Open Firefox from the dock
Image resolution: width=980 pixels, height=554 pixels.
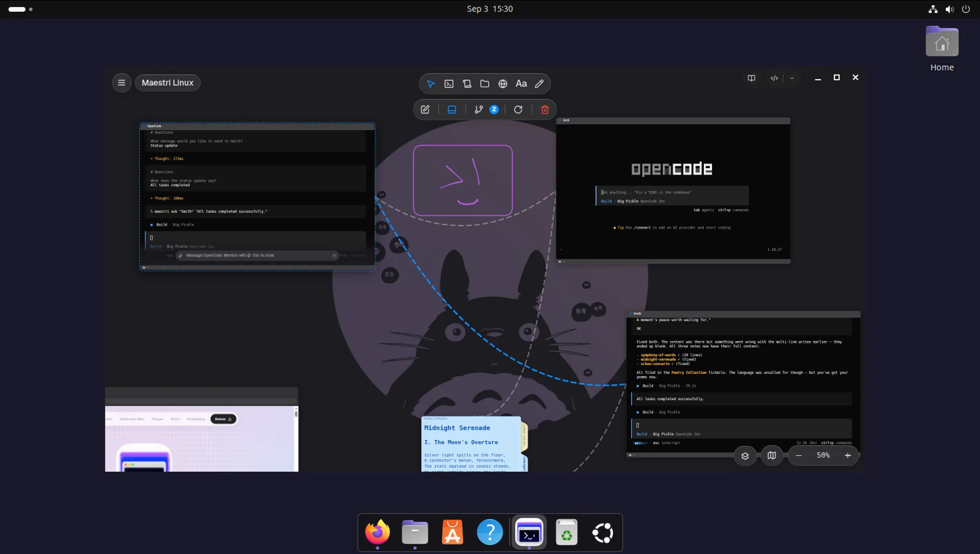378,532
